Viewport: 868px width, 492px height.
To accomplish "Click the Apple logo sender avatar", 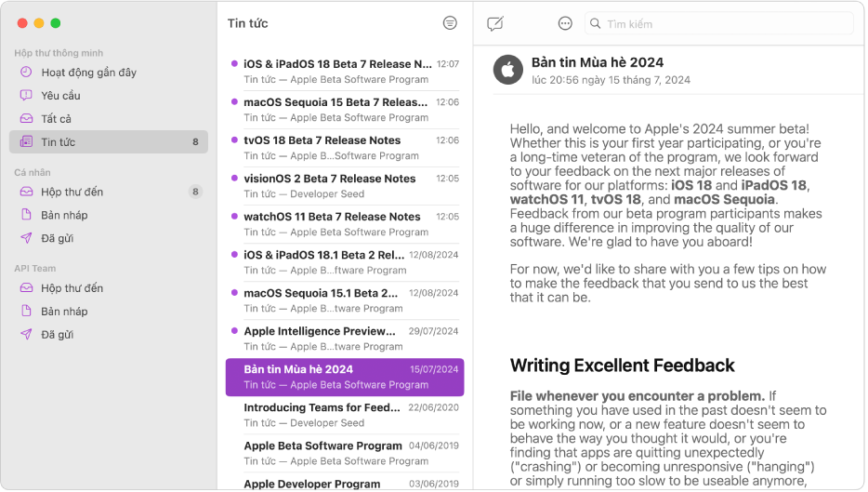I will (x=507, y=70).
